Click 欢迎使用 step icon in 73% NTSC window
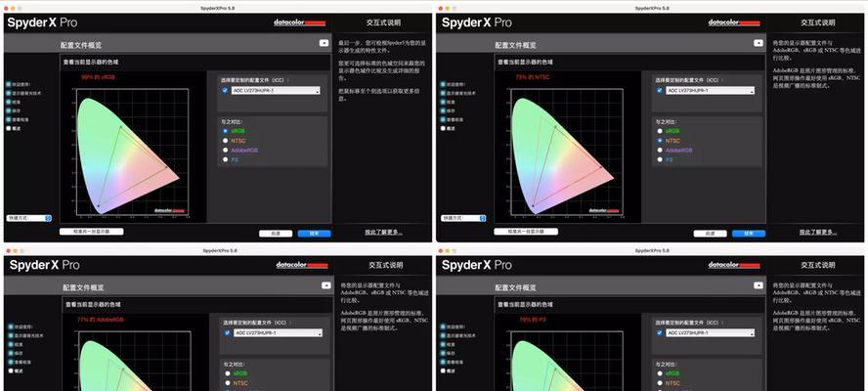The height and width of the screenshot is (391, 868). click(443, 84)
